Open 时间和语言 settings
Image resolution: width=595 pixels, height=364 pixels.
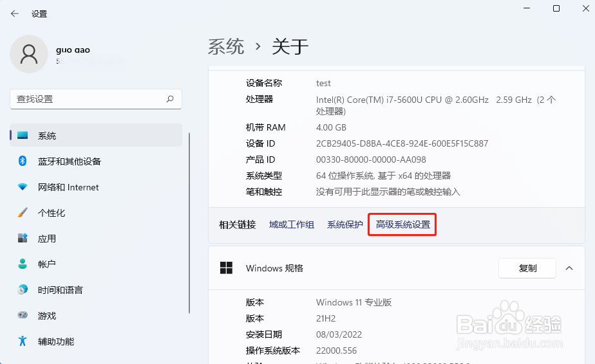[96, 290]
